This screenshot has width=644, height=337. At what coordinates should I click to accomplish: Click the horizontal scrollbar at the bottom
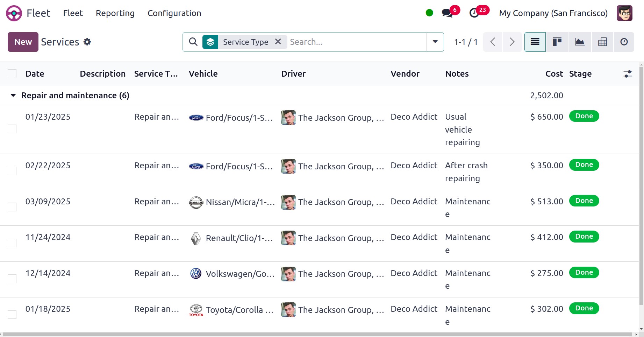[x=318, y=334]
